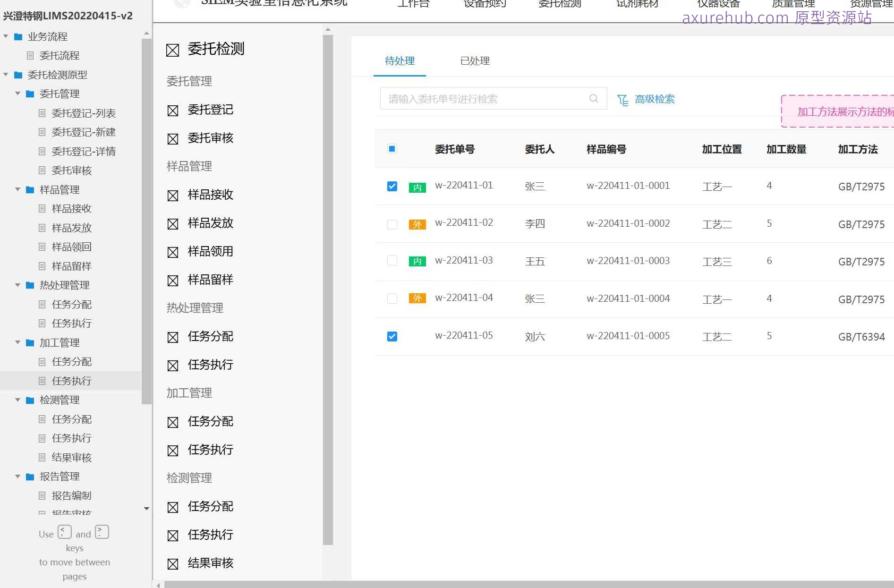894x588 pixels.
Task: Click the 任务分配 icon under 加工管理
Action: click(x=173, y=422)
